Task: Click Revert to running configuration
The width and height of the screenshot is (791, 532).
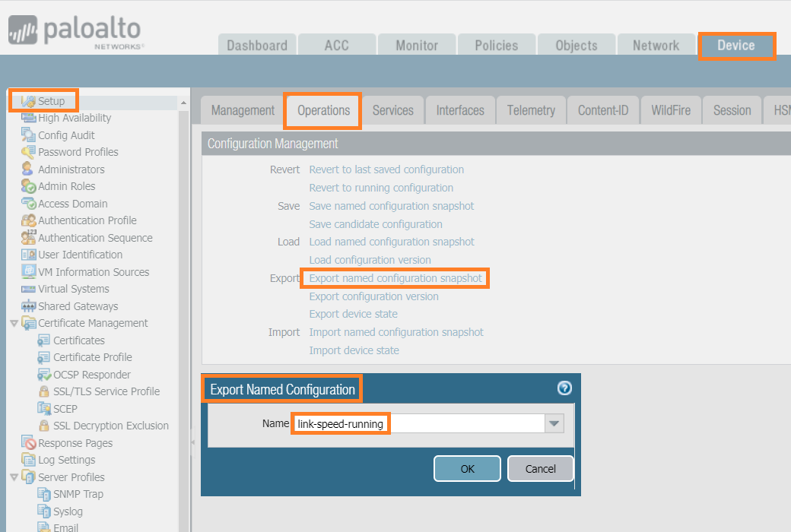Action: (x=381, y=188)
